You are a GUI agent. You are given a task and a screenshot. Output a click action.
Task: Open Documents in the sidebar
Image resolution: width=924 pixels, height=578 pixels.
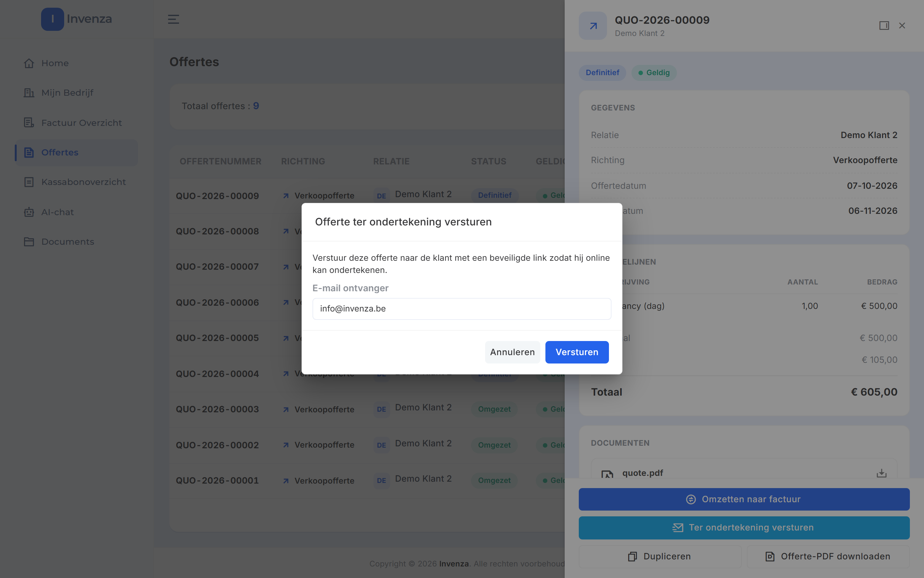point(76,241)
